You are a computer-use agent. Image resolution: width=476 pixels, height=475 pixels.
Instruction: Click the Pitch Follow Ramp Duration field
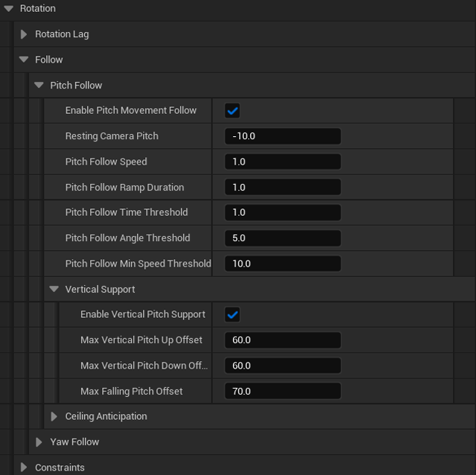click(x=282, y=187)
